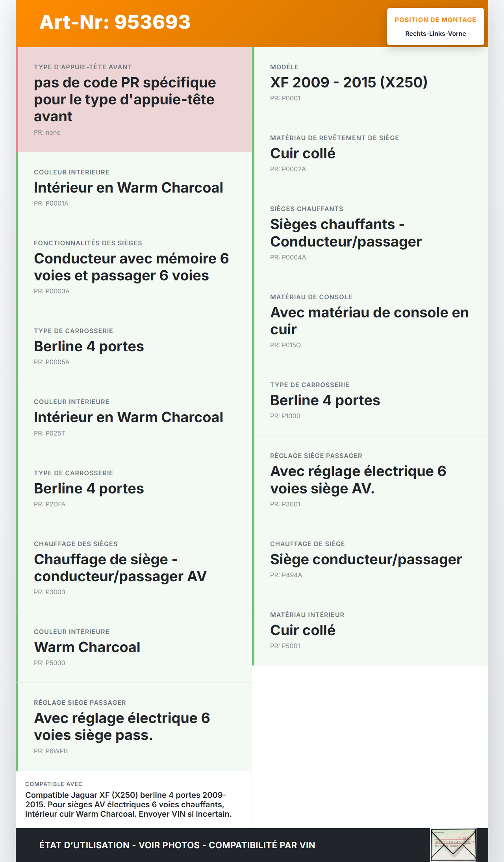Click the VIN envelope icon in footer
Image resolution: width=504 pixels, height=862 pixels.
tap(453, 845)
